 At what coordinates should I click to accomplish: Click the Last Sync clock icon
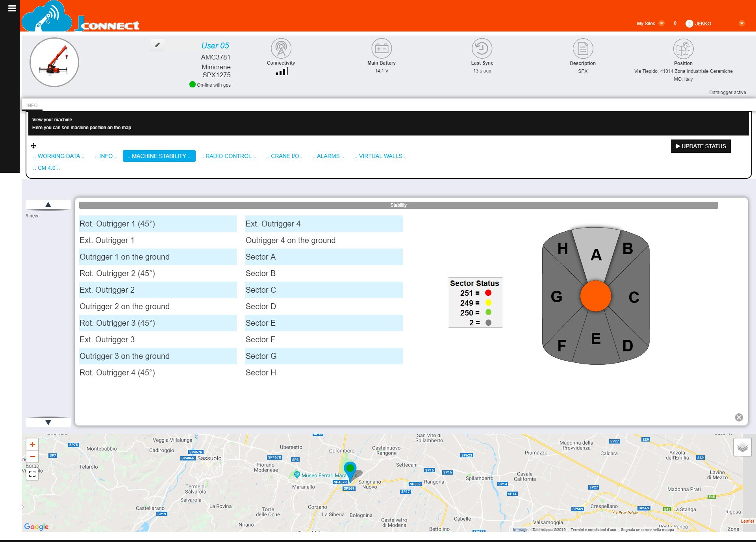(482, 48)
